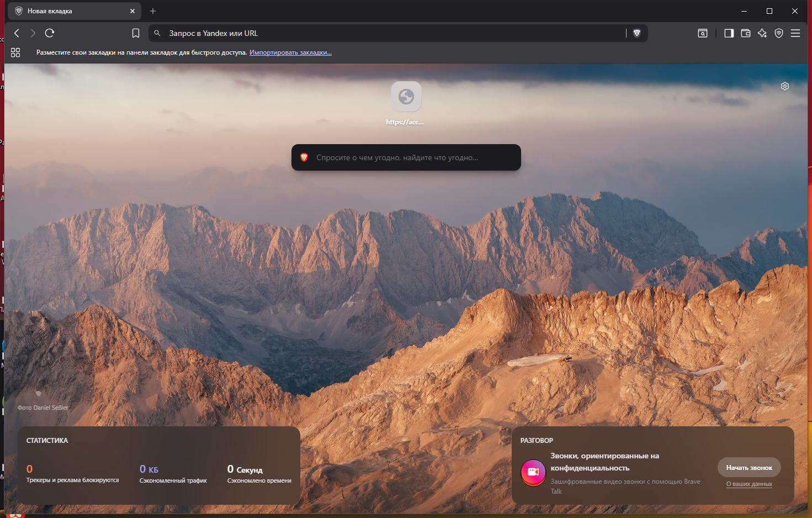Open the "О ваших данных" link
The width and height of the screenshot is (812, 518).
[749, 484]
